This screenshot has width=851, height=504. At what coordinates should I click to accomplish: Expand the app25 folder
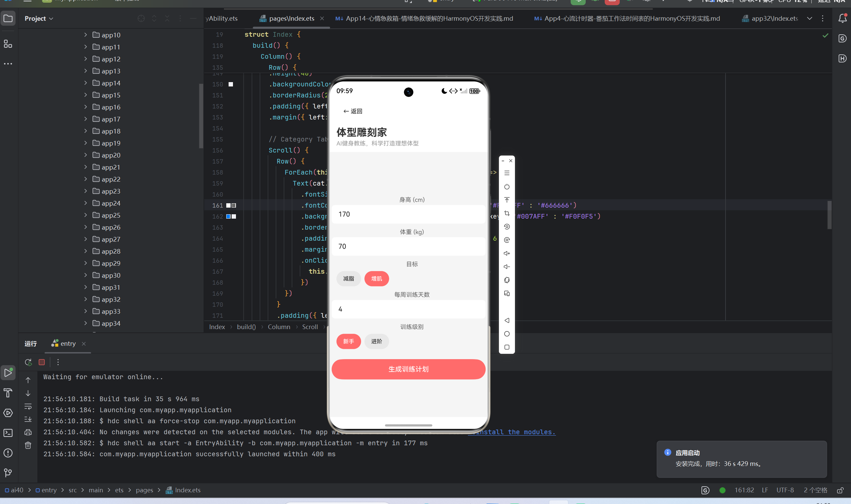pyautogui.click(x=85, y=215)
